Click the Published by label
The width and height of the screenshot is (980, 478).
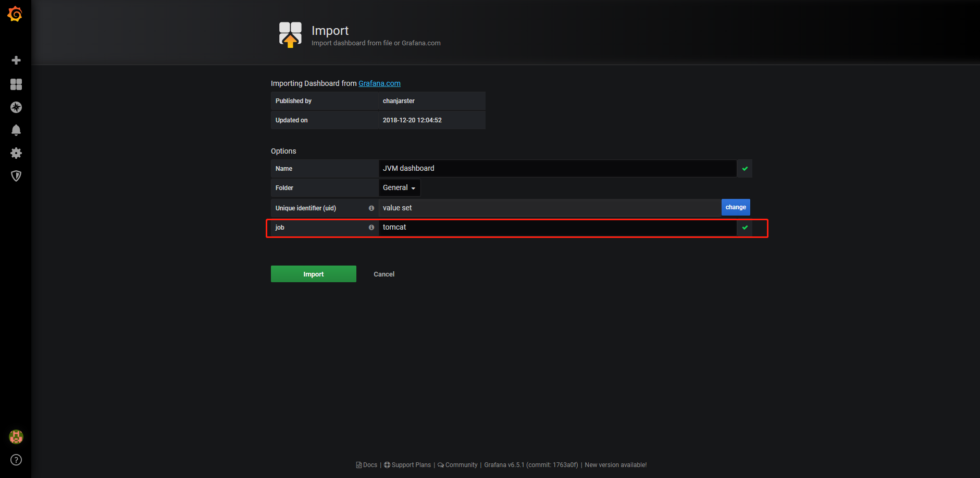tap(293, 101)
